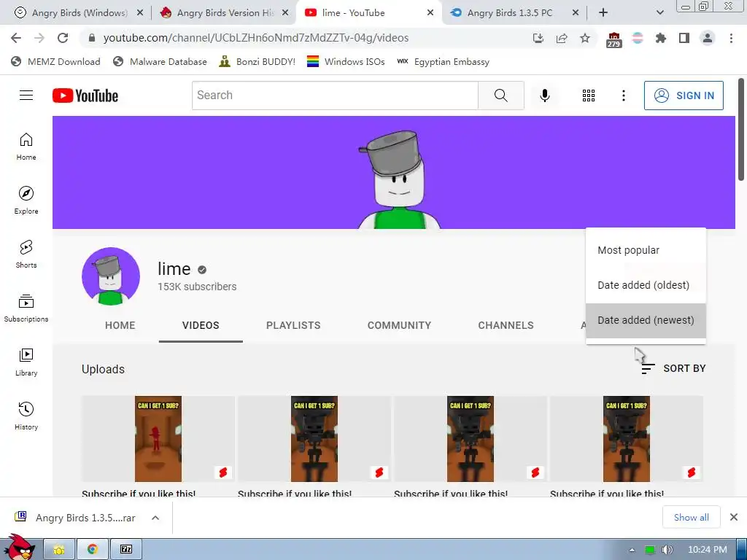Switch to the CHANNELS channel tab
This screenshot has height=560, width=747.
pos(506,325)
